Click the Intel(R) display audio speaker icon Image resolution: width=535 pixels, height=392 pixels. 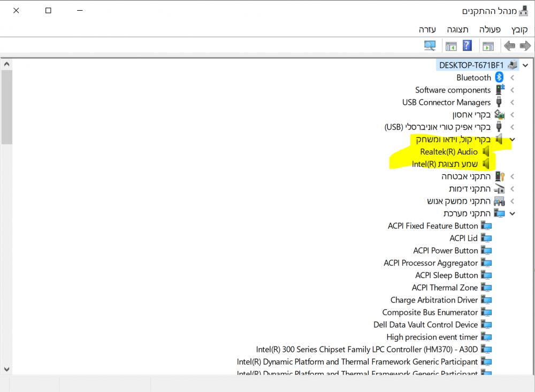[486, 164]
